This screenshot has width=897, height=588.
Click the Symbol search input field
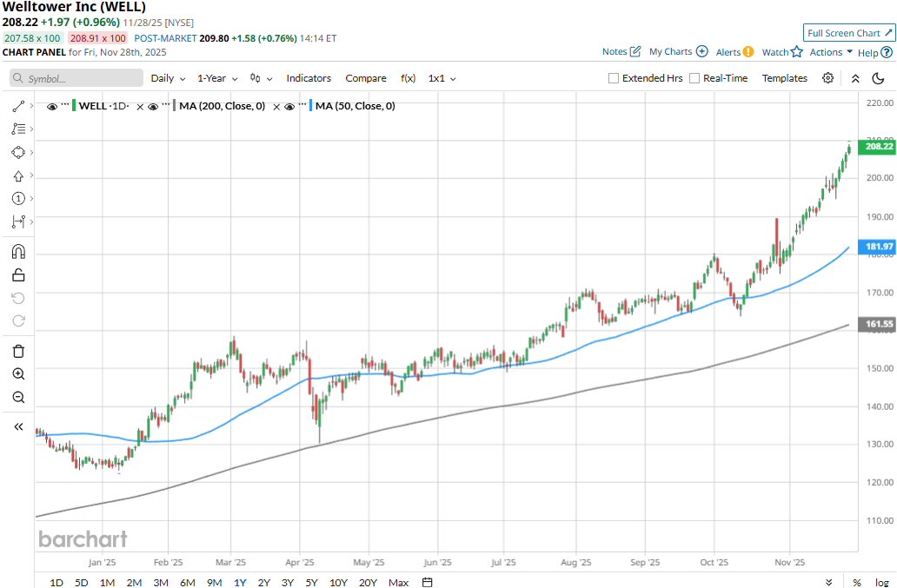76,78
